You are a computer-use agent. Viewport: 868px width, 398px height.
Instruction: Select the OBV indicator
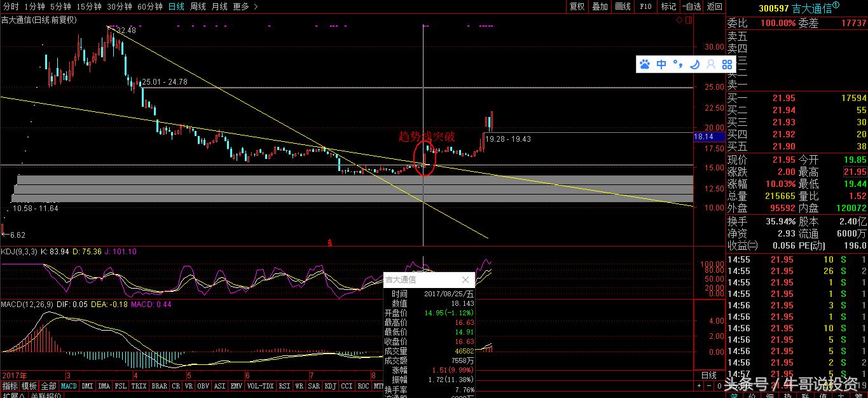[x=203, y=386]
